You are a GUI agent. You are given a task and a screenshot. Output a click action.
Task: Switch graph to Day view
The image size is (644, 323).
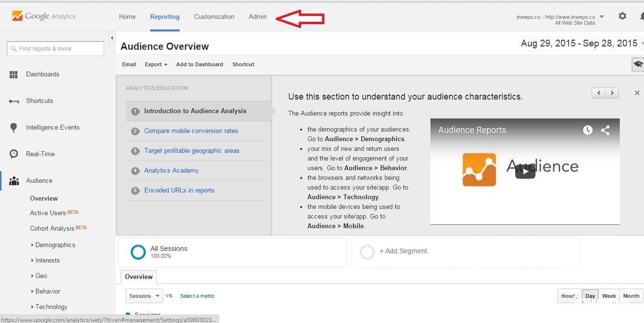(590, 296)
